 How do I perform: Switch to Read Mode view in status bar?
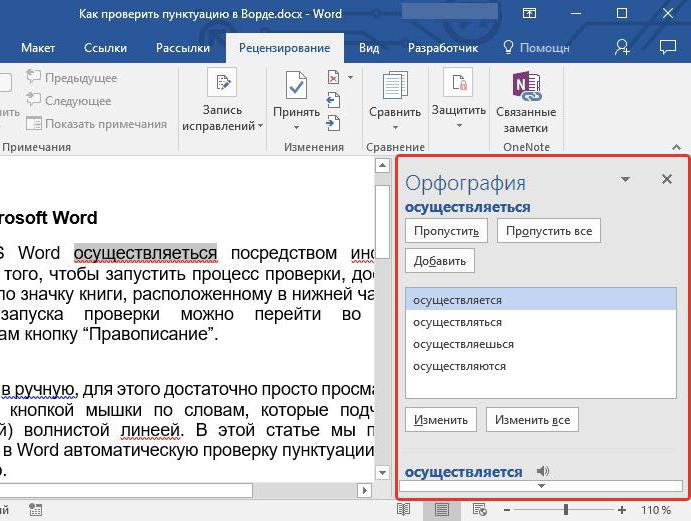click(403, 510)
